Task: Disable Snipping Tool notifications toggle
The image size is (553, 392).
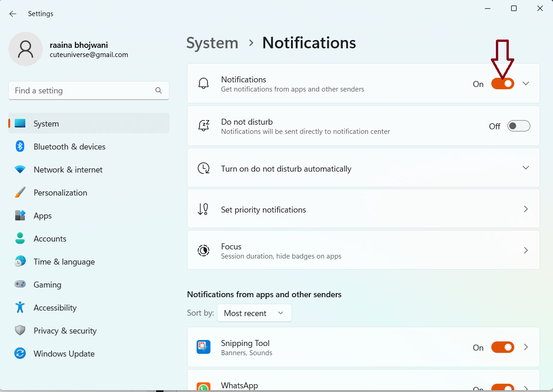Action: click(502, 347)
